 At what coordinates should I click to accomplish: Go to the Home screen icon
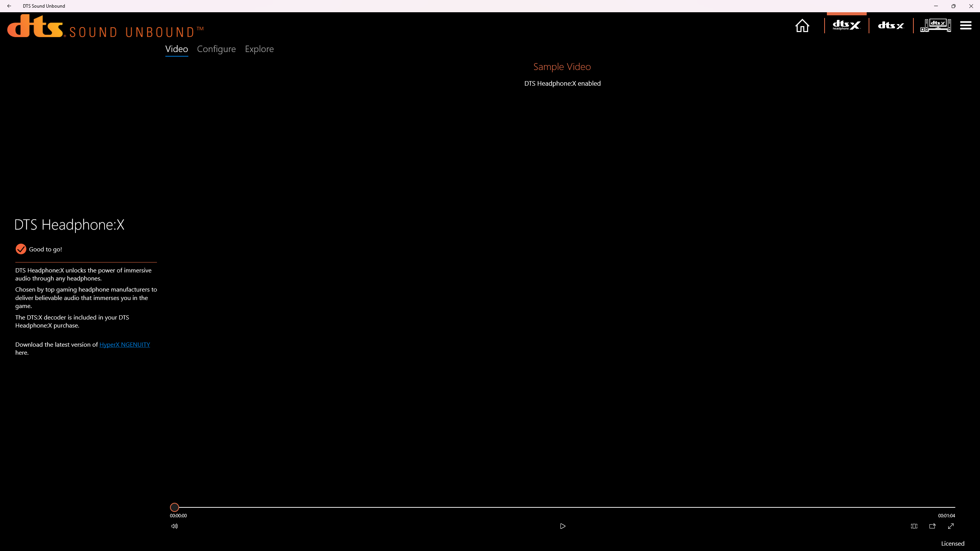point(802,26)
